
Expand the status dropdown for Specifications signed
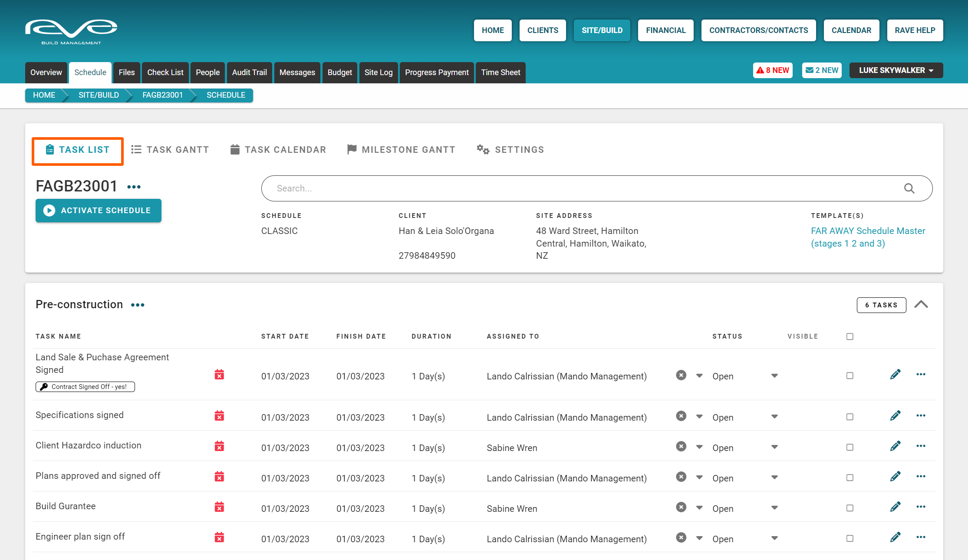click(x=774, y=417)
